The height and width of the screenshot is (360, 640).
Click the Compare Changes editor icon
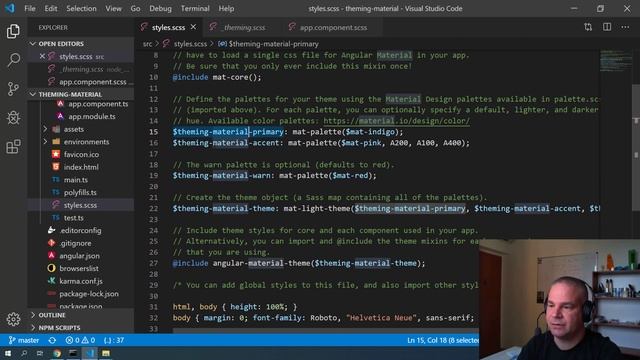click(x=588, y=27)
